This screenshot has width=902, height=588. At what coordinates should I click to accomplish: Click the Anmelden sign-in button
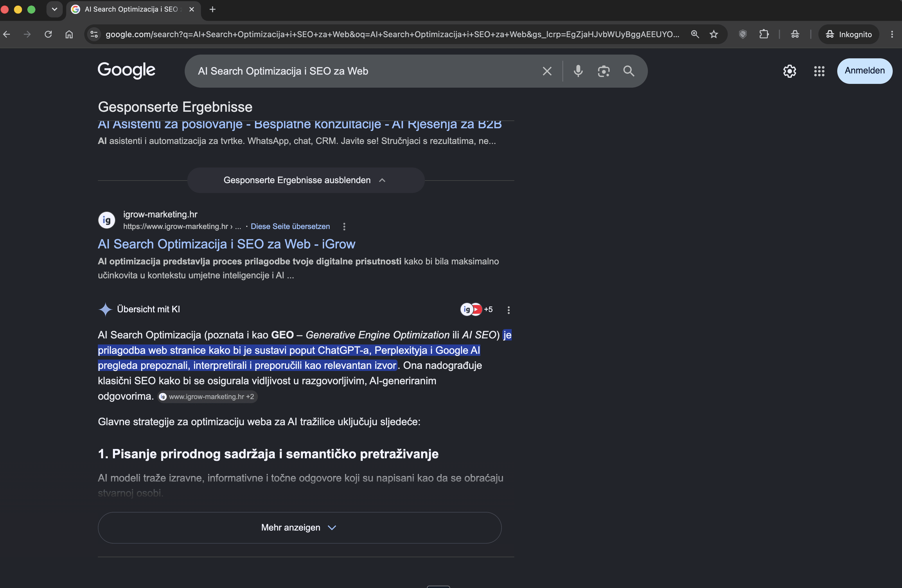[x=865, y=71]
